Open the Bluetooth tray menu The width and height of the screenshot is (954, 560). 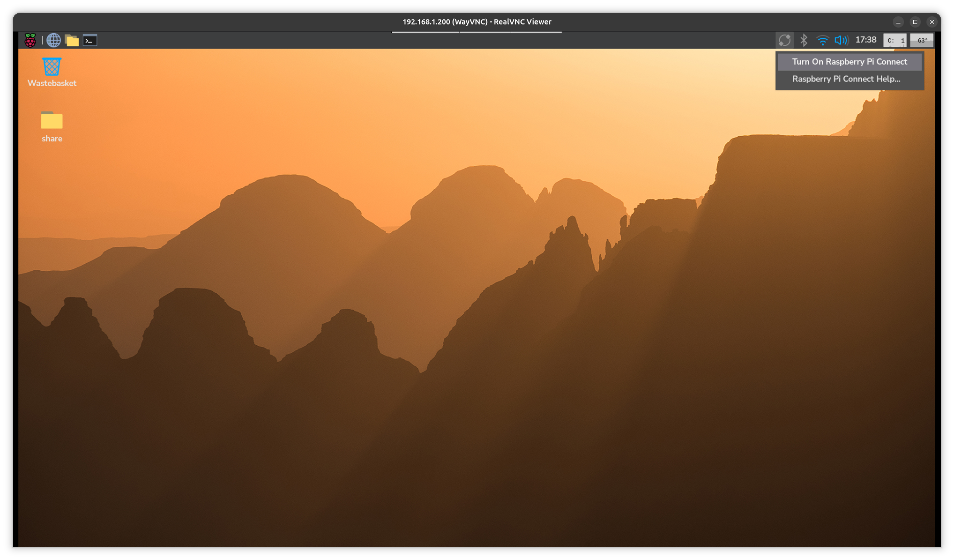coord(804,40)
